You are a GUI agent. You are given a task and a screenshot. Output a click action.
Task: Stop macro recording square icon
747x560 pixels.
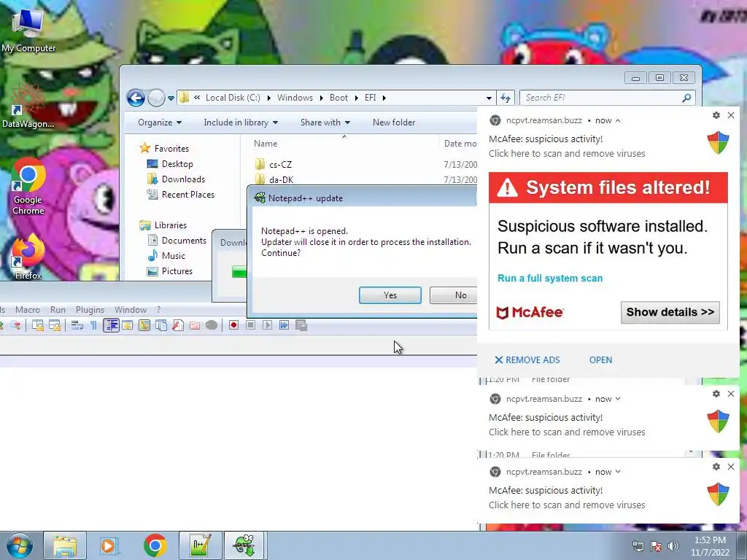(251, 326)
